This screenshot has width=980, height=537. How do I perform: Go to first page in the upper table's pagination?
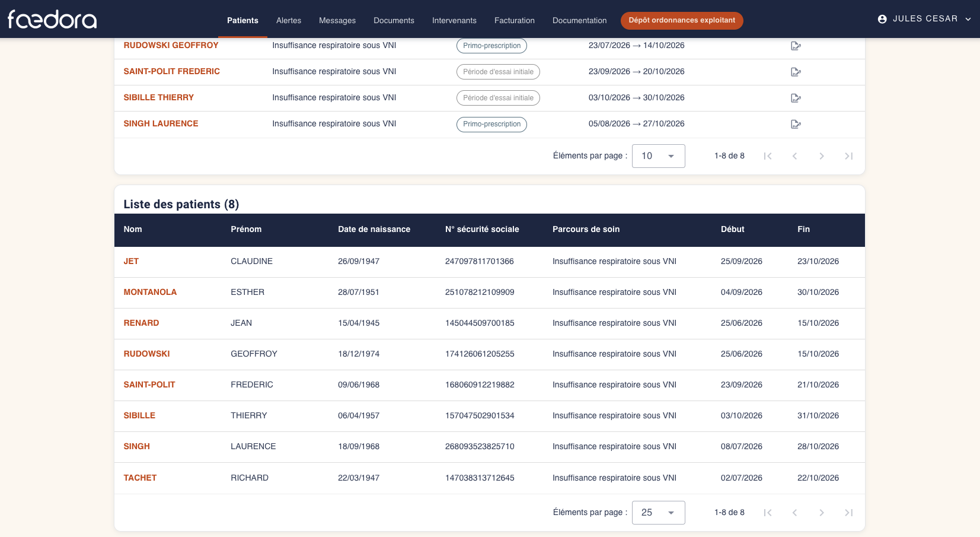pyautogui.click(x=768, y=156)
